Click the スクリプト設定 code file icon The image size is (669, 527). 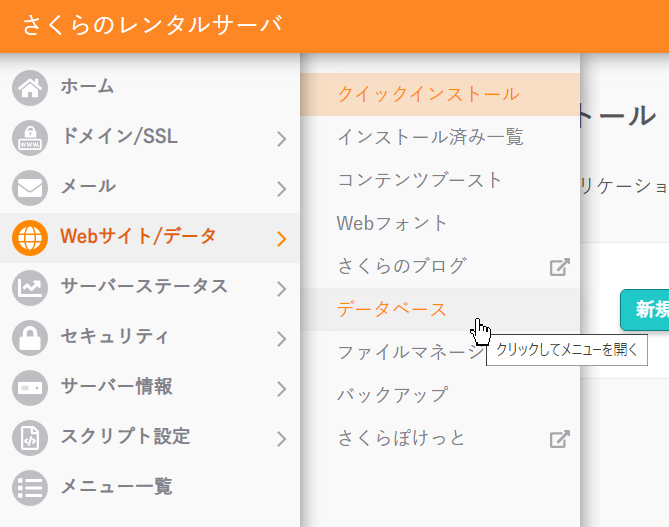pyautogui.click(x=30, y=438)
